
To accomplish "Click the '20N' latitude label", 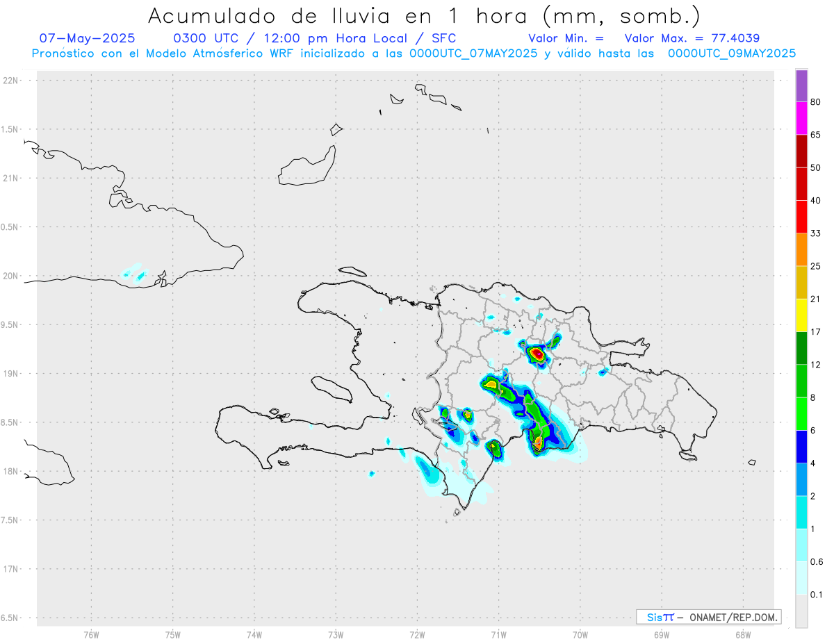I will pyautogui.click(x=10, y=276).
